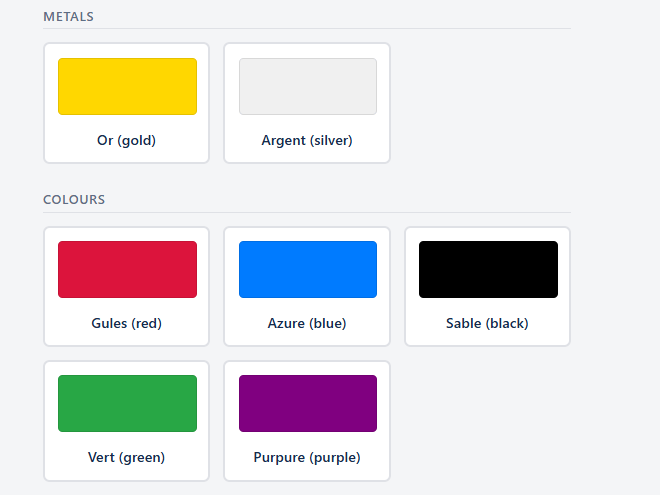Click the "Azure (blue)" label text
The height and width of the screenshot is (495, 660).
pos(307,324)
